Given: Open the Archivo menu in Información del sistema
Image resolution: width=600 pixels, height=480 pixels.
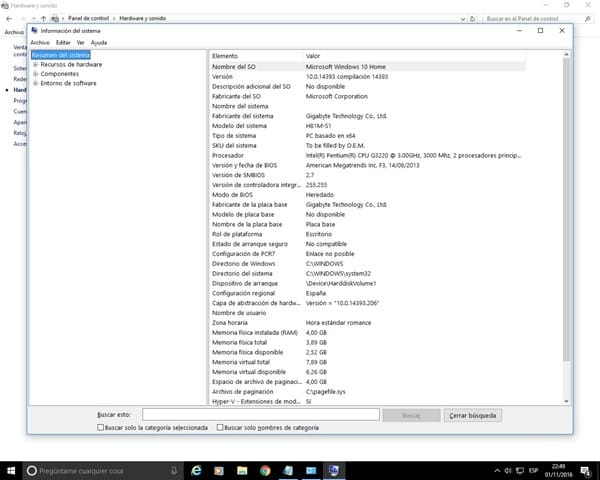Looking at the screenshot, I should pyautogui.click(x=40, y=42).
